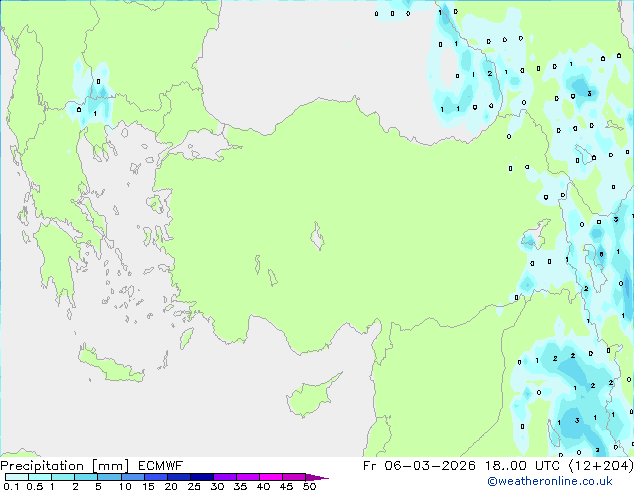Click the legend value '50'
Image resolution: width=634 pixels, height=490 pixels.
(x=309, y=486)
